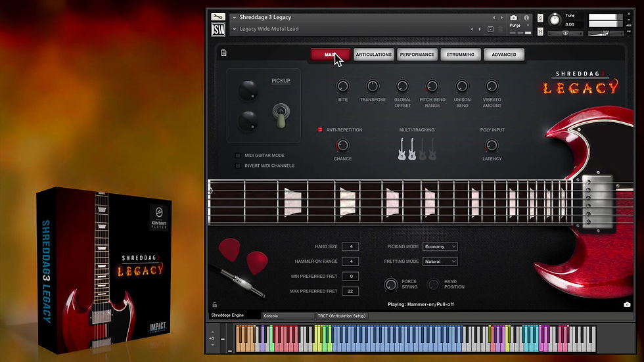Switch to the ARTICULATIONS tab
The height and width of the screenshot is (362, 644).
pos(374,55)
